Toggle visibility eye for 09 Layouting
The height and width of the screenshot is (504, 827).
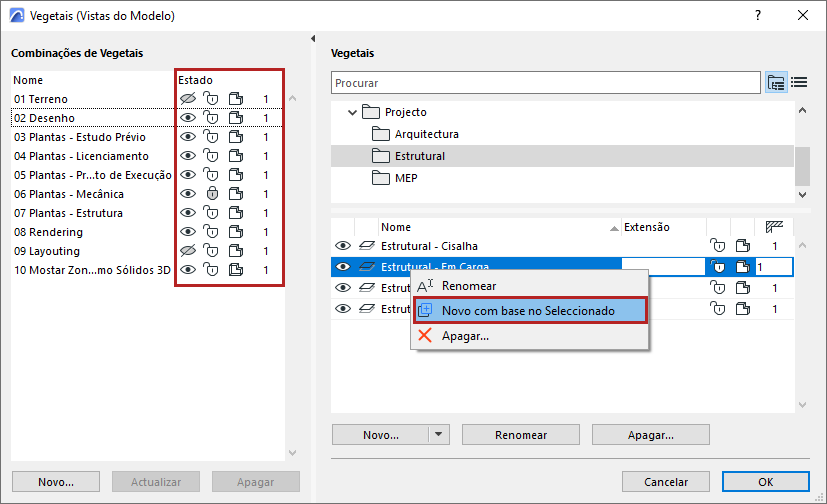187,251
